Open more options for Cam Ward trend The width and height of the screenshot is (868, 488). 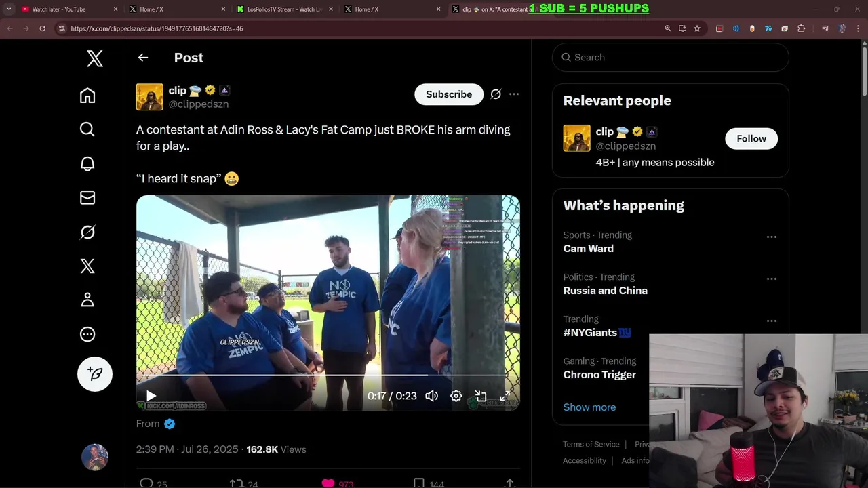click(772, 237)
